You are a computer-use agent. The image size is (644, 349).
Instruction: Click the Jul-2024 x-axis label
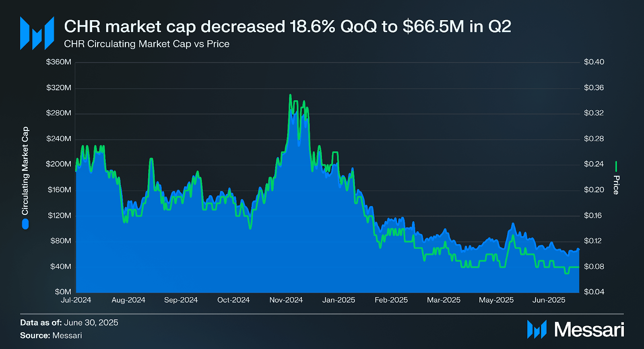[x=76, y=300]
